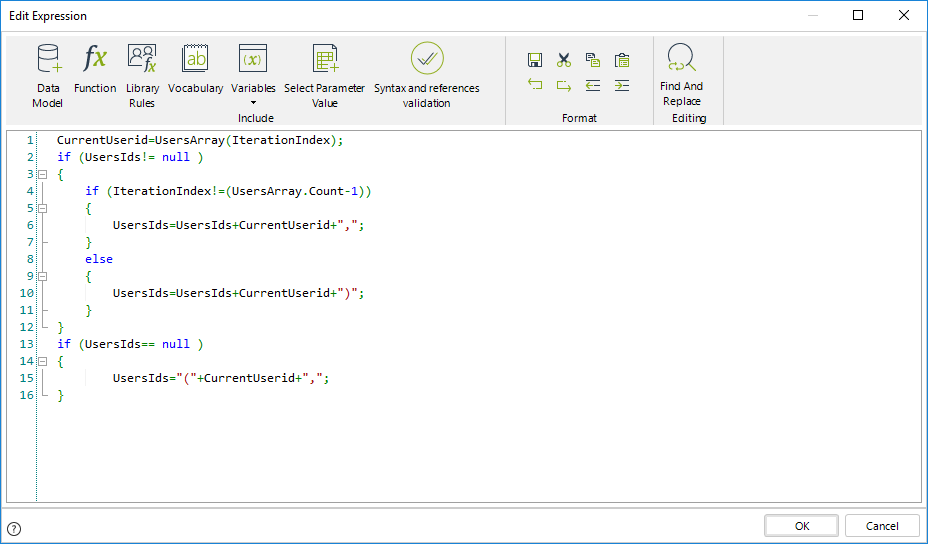This screenshot has height=544, width=928.
Task: Click 'UsersIds=UsersIds+CurrentUserid+")";' on line 10
Action: (x=239, y=293)
